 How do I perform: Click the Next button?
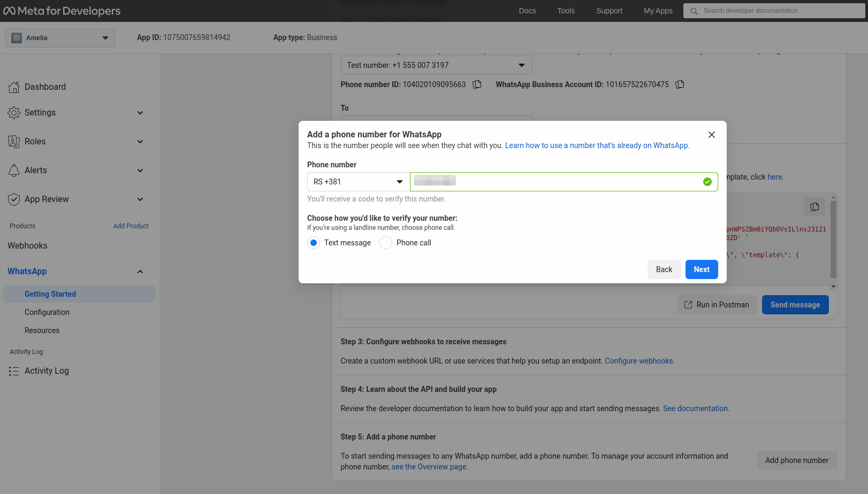(702, 269)
